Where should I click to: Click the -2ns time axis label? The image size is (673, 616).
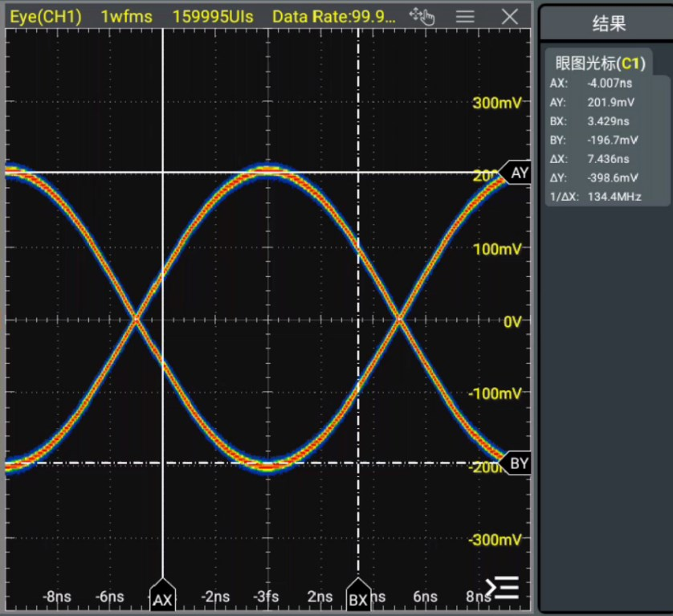pyautogui.click(x=215, y=597)
